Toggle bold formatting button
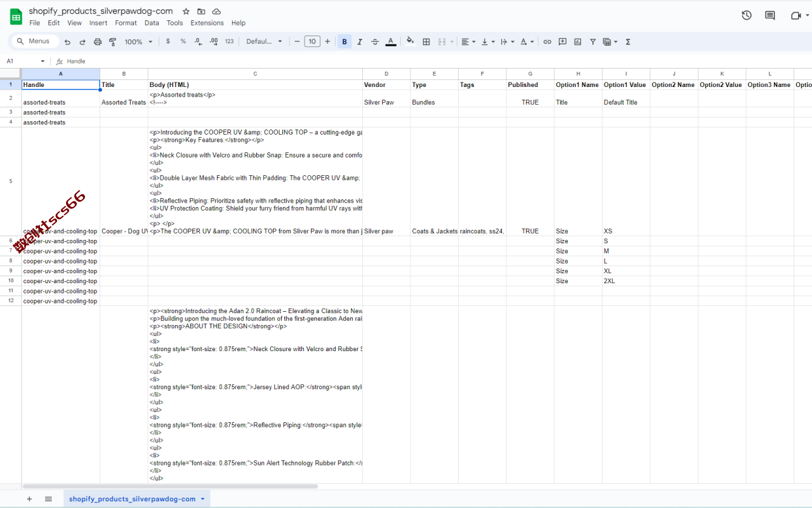Viewport: 812px width, 508px height. tap(344, 42)
